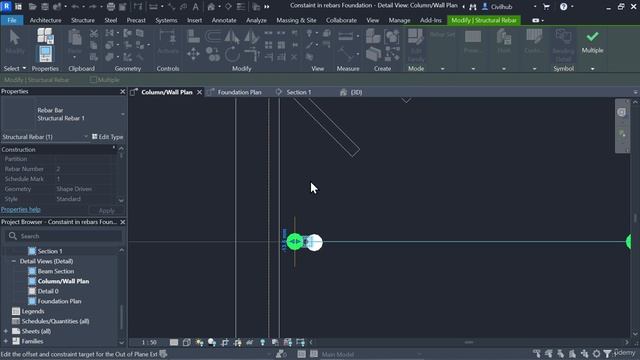The height and width of the screenshot is (360, 640).
Task: Expand the Multiple panel dropdown arrow
Action: pyautogui.click(x=592, y=69)
